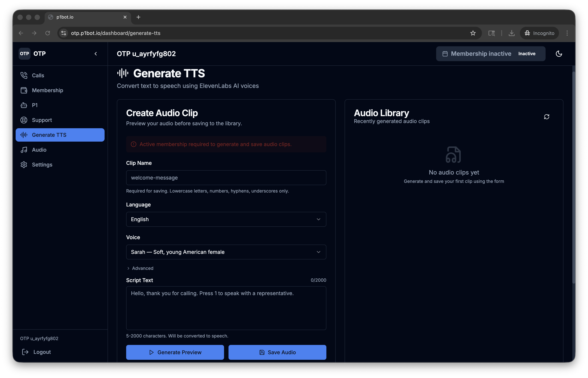Refresh the Audio Library
Image resolution: width=588 pixels, height=378 pixels.
pyautogui.click(x=547, y=117)
